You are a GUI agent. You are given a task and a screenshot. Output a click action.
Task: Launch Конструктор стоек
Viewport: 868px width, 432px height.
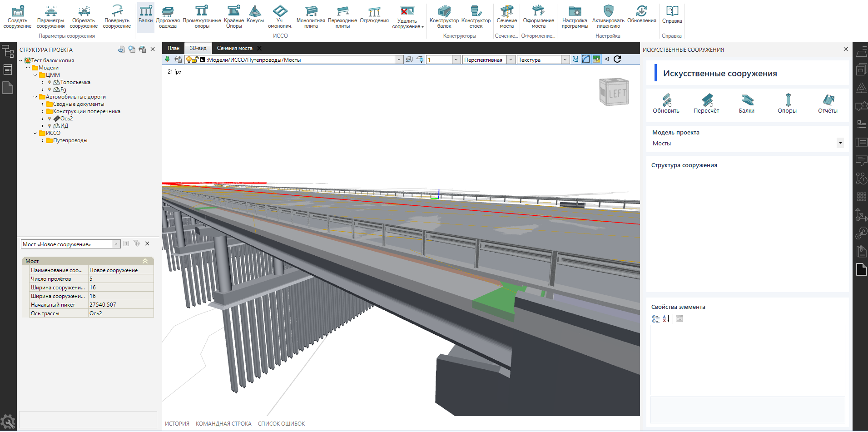tap(476, 17)
